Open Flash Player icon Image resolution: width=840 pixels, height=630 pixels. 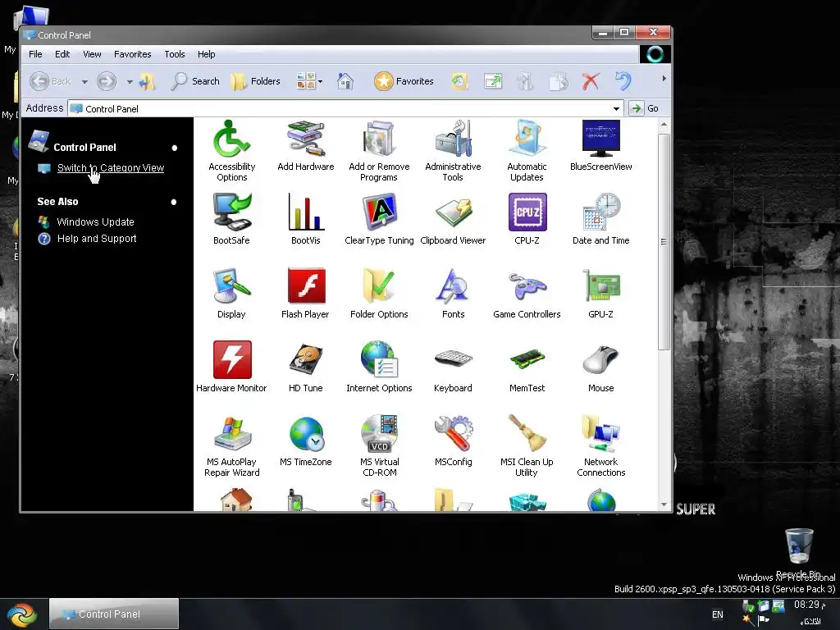coord(305,293)
